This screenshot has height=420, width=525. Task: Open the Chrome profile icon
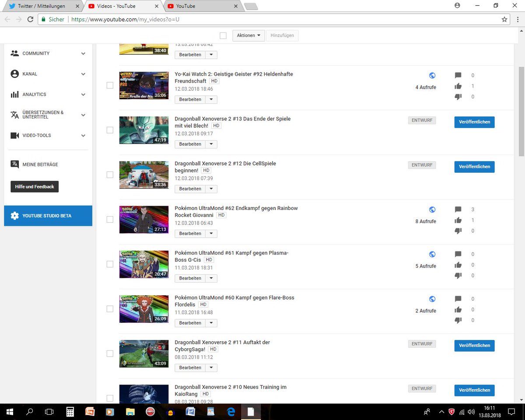tap(458, 6)
